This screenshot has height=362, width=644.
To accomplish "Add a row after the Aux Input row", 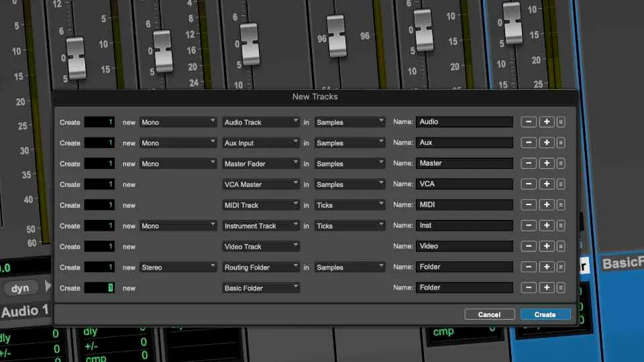I will 547,142.
